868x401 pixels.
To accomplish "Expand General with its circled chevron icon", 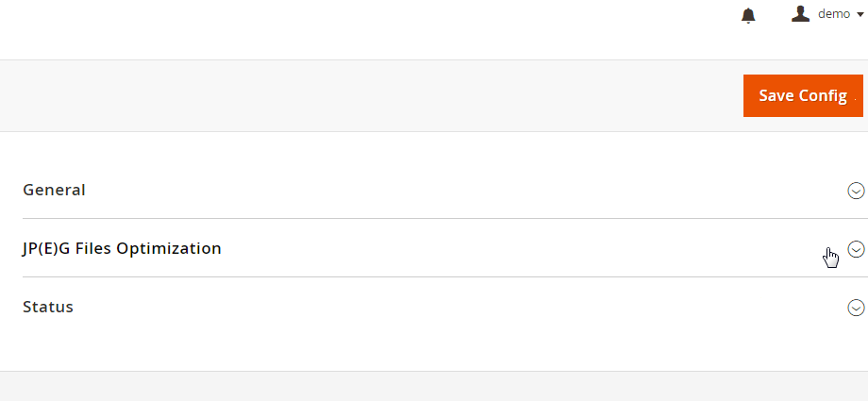I will point(856,191).
